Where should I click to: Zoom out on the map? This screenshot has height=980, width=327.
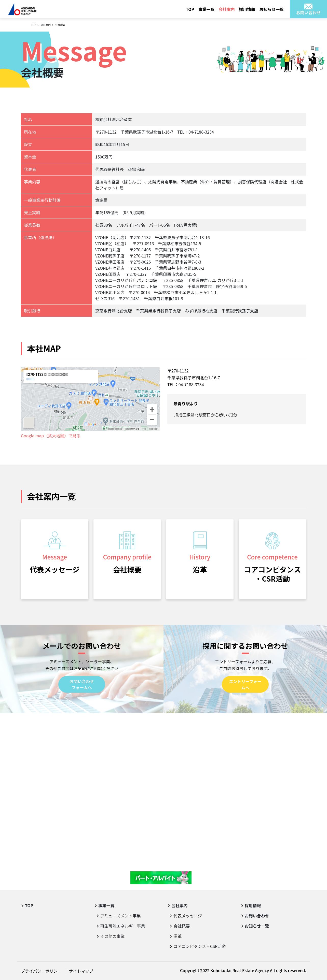[x=152, y=420]
